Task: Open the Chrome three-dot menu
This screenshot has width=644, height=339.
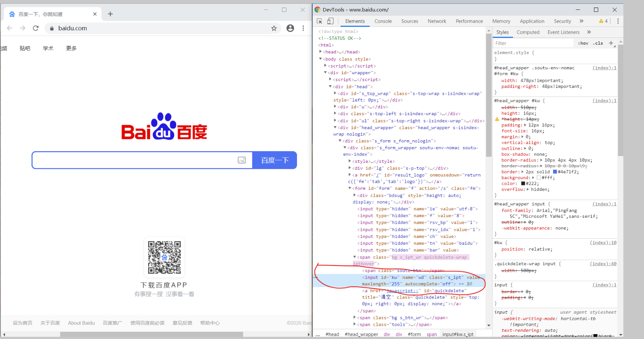Action: click(x=303, y=28)
